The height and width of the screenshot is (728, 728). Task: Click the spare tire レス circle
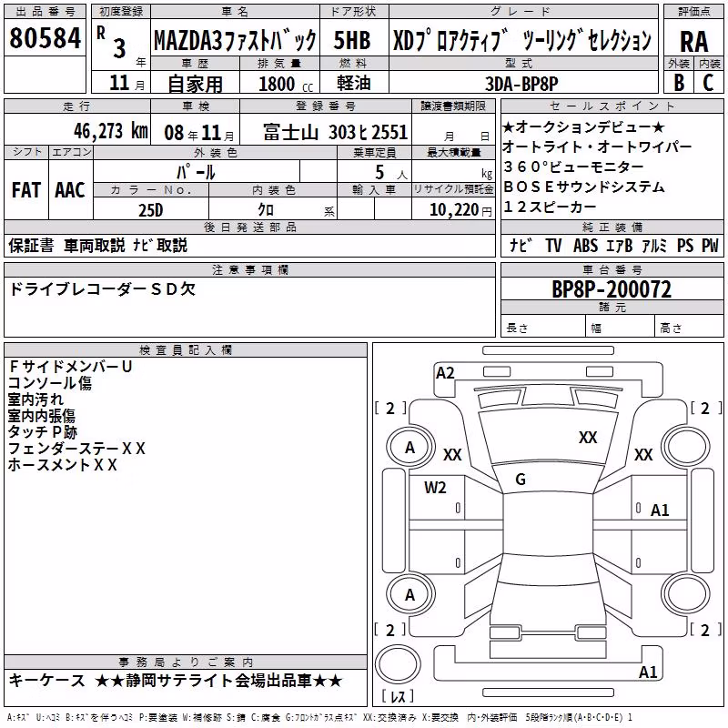coord(398,664)
